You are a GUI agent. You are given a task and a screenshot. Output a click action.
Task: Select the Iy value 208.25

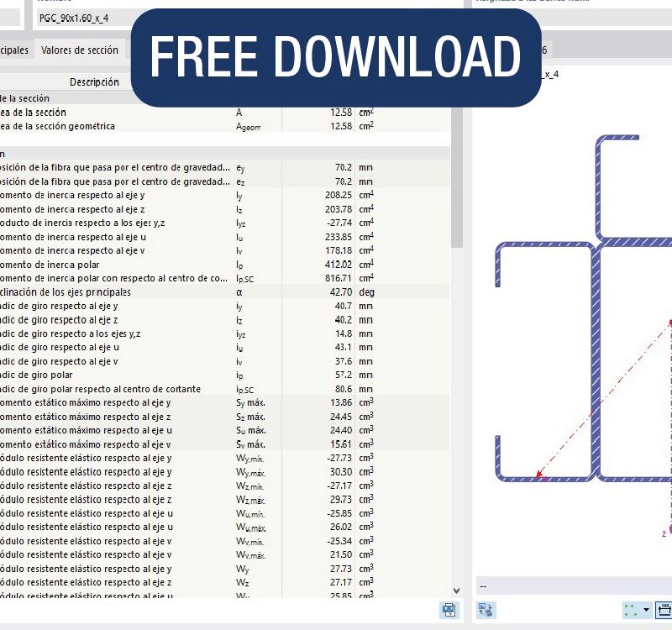339,195
